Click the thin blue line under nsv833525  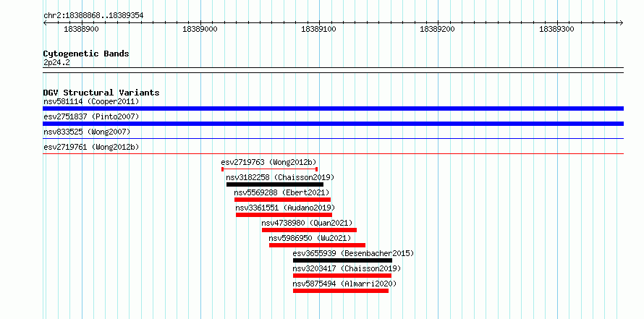[333, 139]
